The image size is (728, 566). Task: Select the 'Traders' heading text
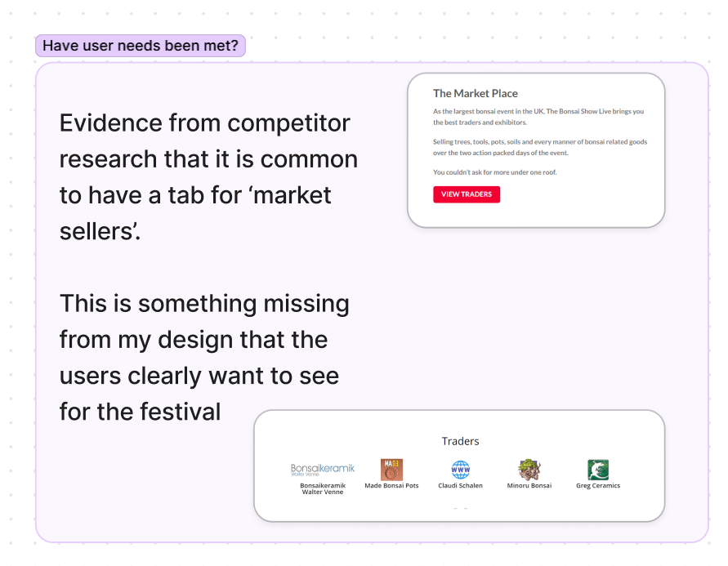tap(460, 441)
